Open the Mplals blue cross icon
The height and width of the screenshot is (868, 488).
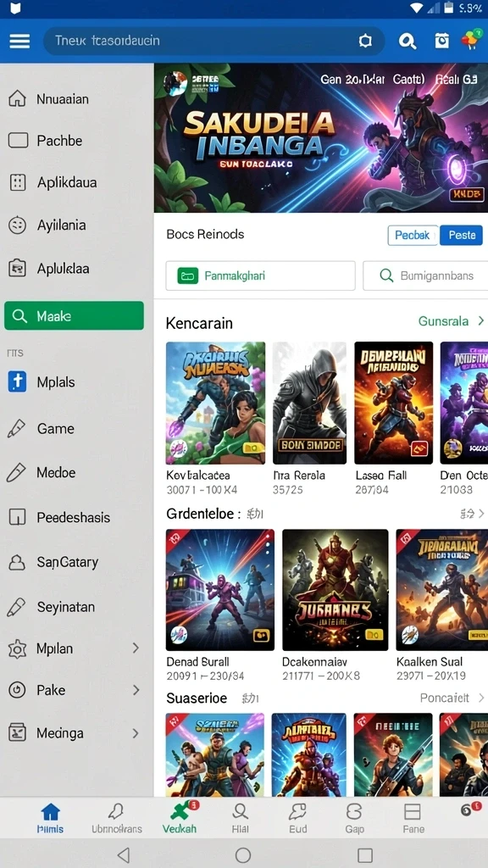(x=17, y=382)
